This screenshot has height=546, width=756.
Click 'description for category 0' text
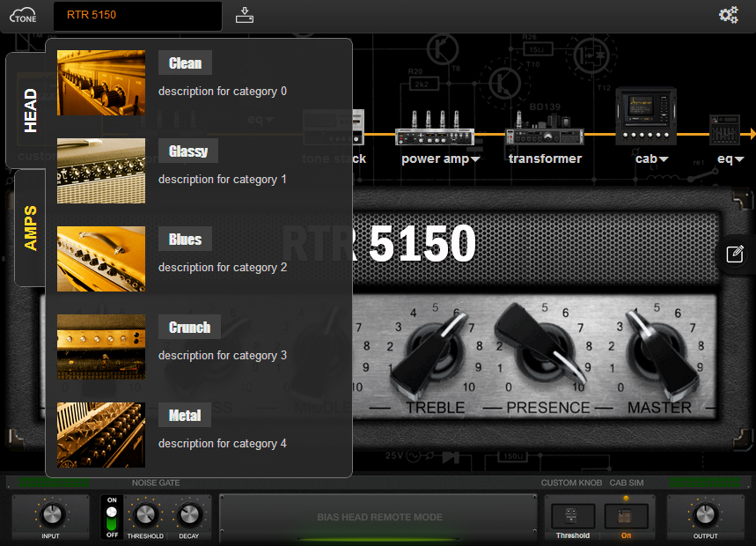[223, 92]
